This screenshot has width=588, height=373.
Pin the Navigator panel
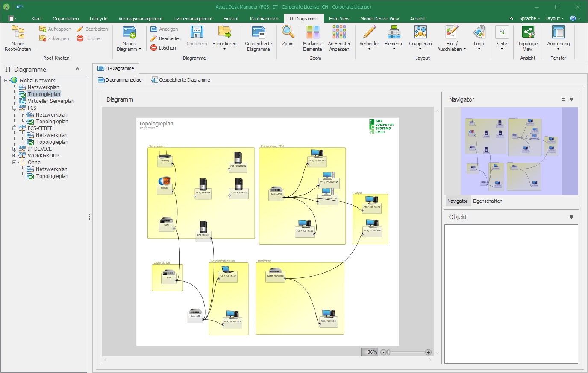(572, 99)
